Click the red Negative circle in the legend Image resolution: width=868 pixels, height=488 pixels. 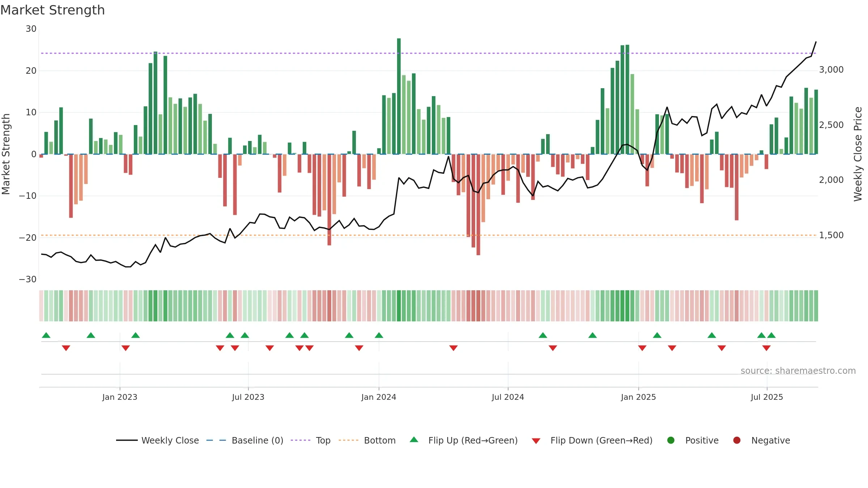[x=737, y=440]
